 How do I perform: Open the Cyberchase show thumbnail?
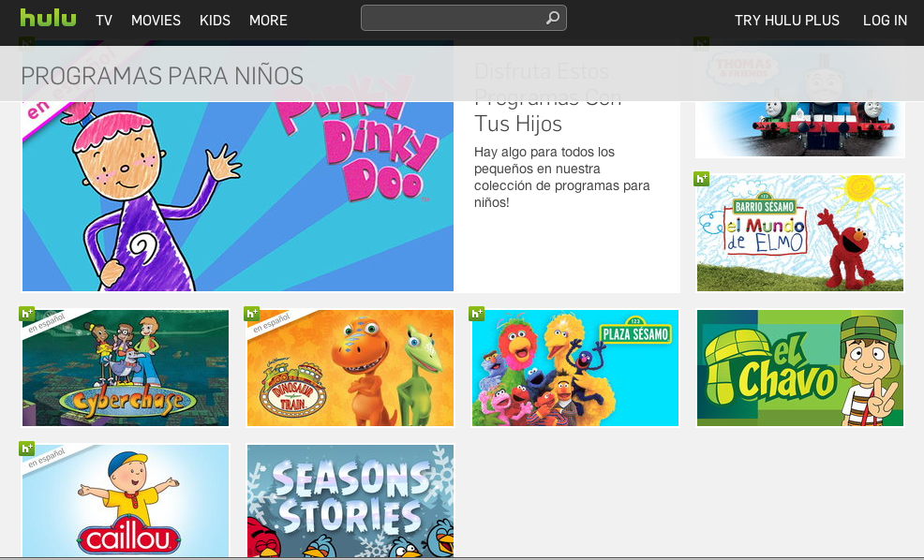(126, 368)
